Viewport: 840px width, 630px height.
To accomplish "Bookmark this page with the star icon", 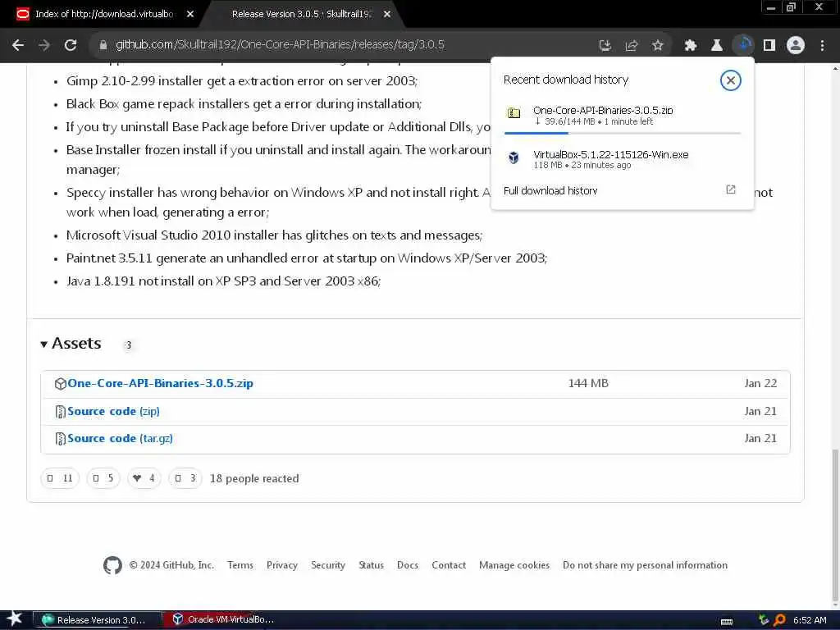I will (658, 46).
